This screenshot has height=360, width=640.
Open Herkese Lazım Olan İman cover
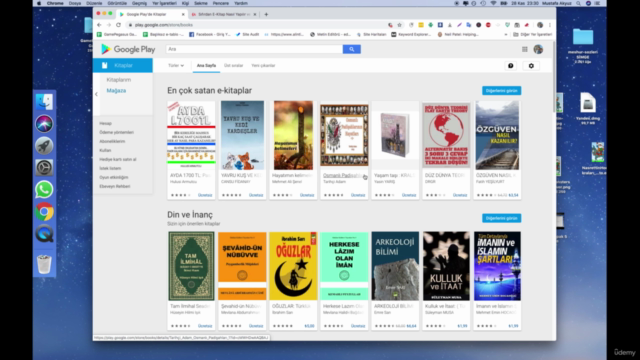(x=344, y=266)
